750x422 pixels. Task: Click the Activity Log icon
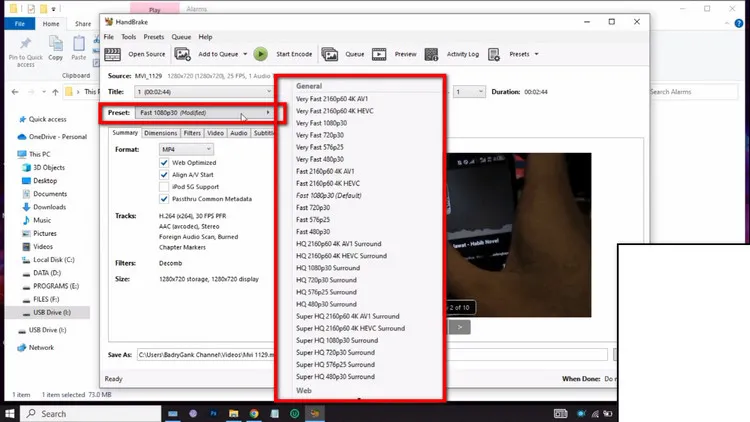[431, 54]
